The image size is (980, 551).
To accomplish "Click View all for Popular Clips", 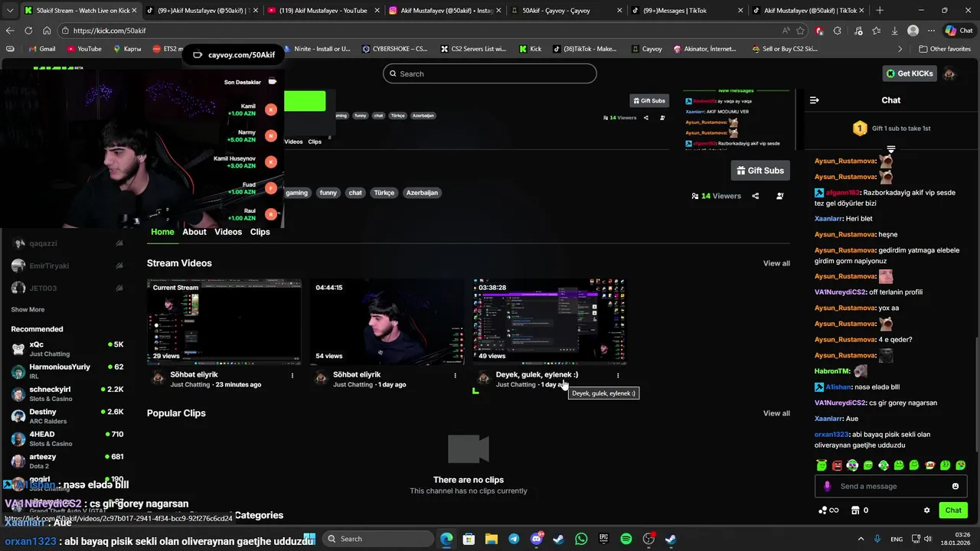I will pyautogui.click(x=776, y=413).
